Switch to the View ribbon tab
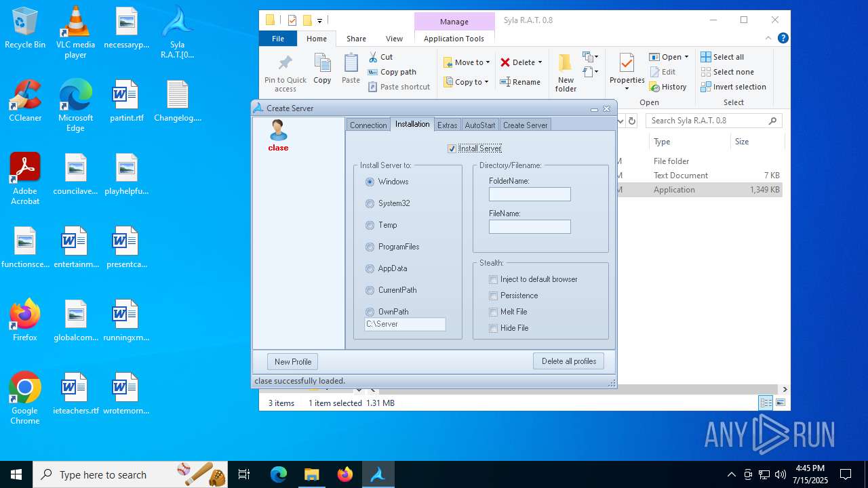Image resolution: width=868 pixels, height=488 pixels. point(394,39)
